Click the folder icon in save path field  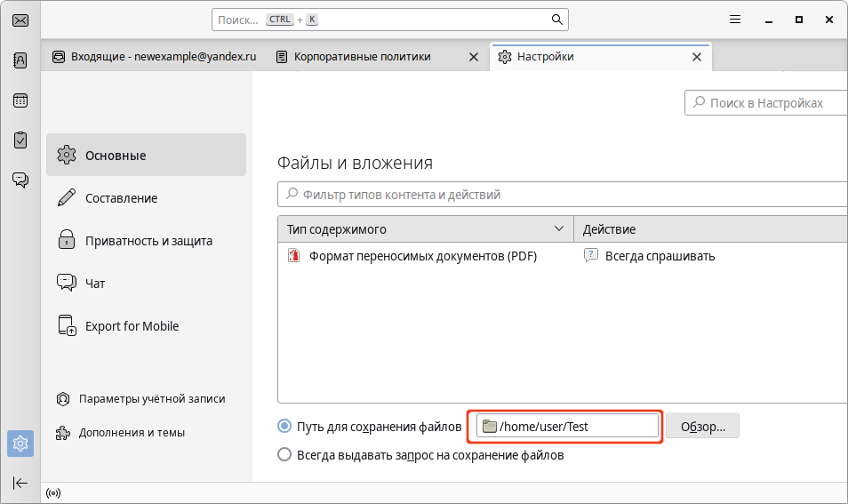[x=490, y=426]
